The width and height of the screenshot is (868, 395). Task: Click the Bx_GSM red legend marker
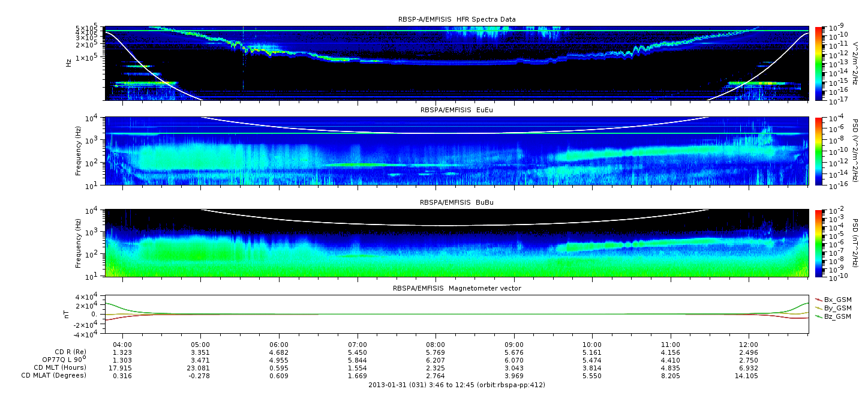pyautogui.click(x=819, y=299)
